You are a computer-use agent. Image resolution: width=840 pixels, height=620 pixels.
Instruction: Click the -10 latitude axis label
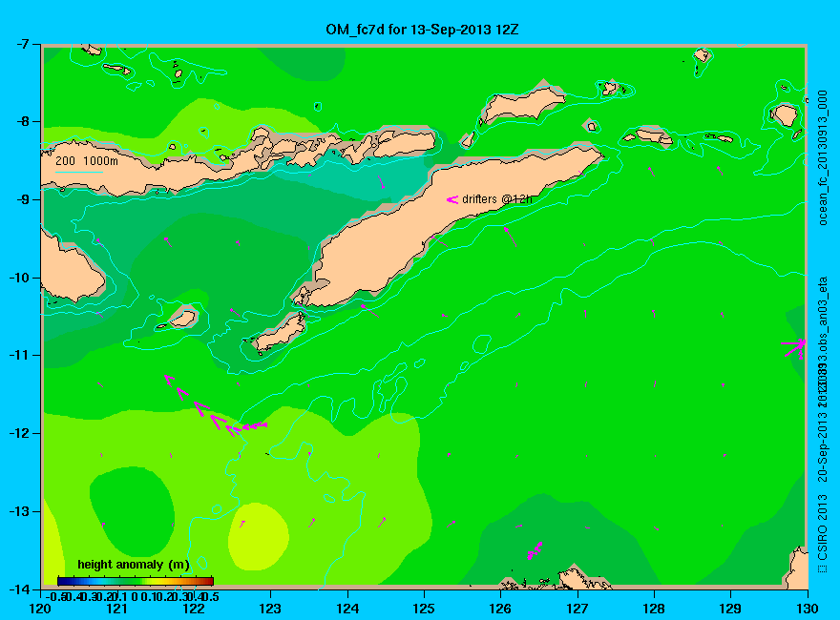point(19,278)
